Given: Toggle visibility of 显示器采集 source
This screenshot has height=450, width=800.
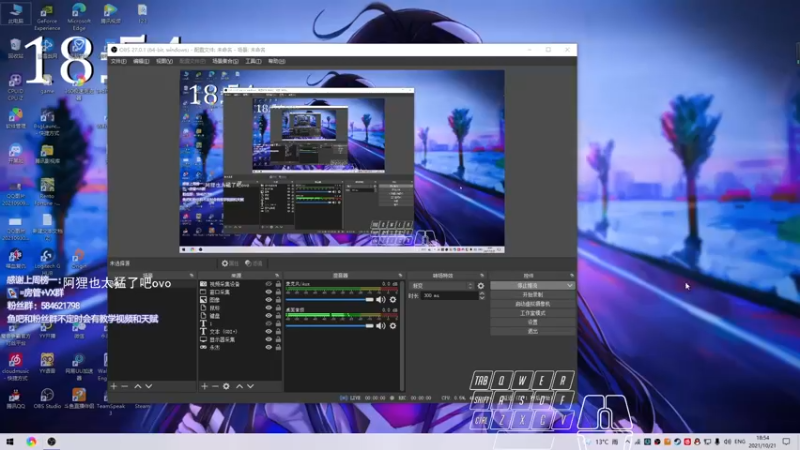Looking at the screenshot, I should click(x=268, y=340).
